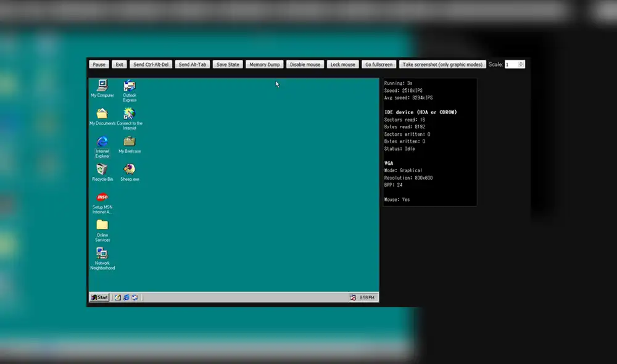Image resolution: width=617 pixels, height=364 pixels.
Task: Open Network Neighborhood
Action: pyautogui.click(x=102, y=254)
